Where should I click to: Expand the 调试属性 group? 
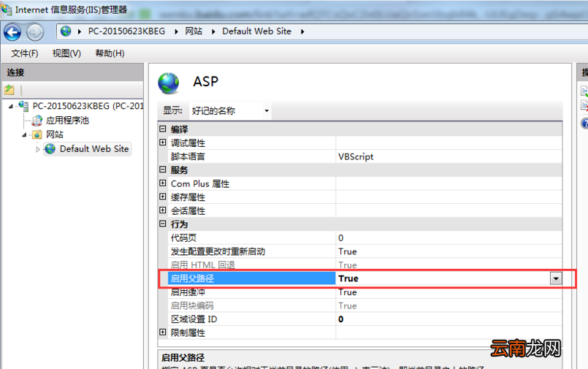[x=162, y=142]
